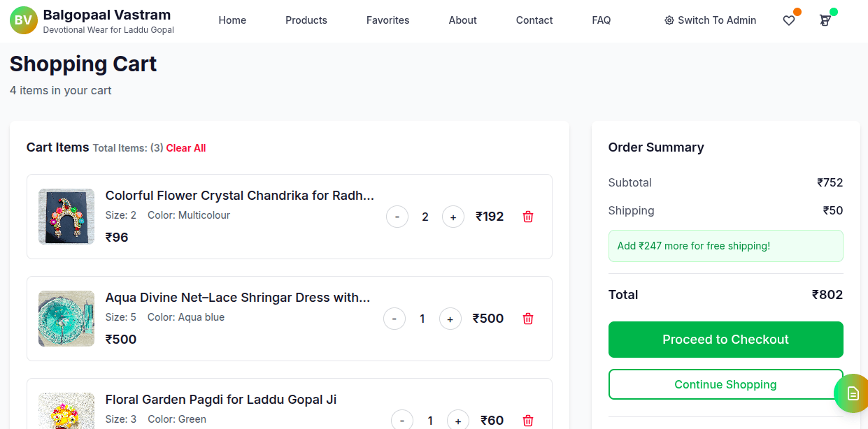The height and width of the screenshot is (429, 868).
Task: Click the Aqua Divine Net-Lace Shringar Dress title
Action: point(238,298)
